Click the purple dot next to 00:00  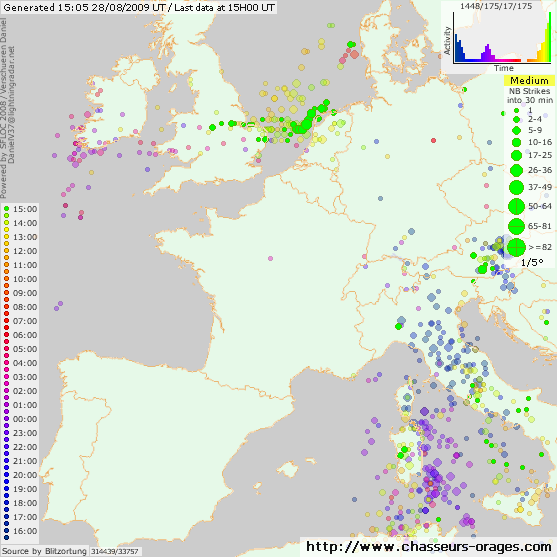6,419
